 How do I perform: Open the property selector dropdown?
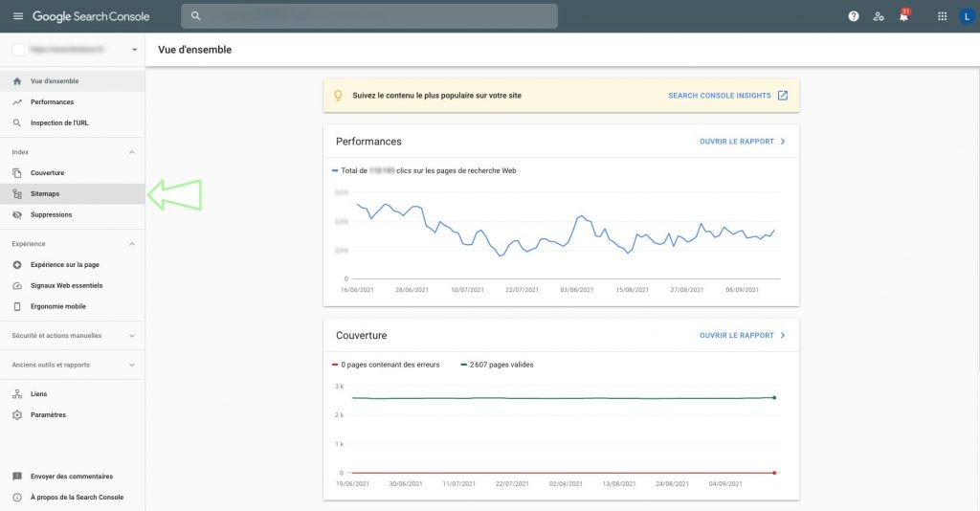[134, 50]
